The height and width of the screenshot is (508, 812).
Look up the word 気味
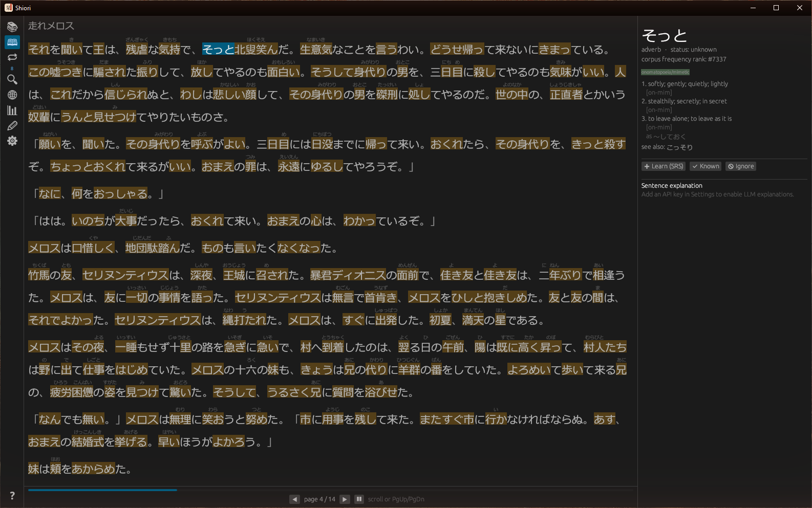pos(561,72)
